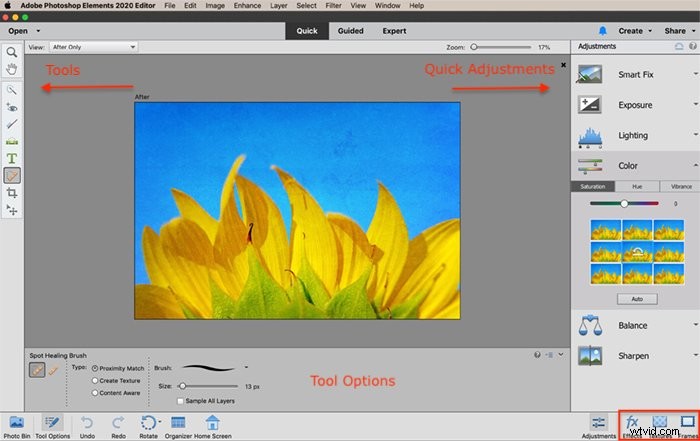Switch to the Hue tab
The image size is (700, 441).
click(637, 187)
